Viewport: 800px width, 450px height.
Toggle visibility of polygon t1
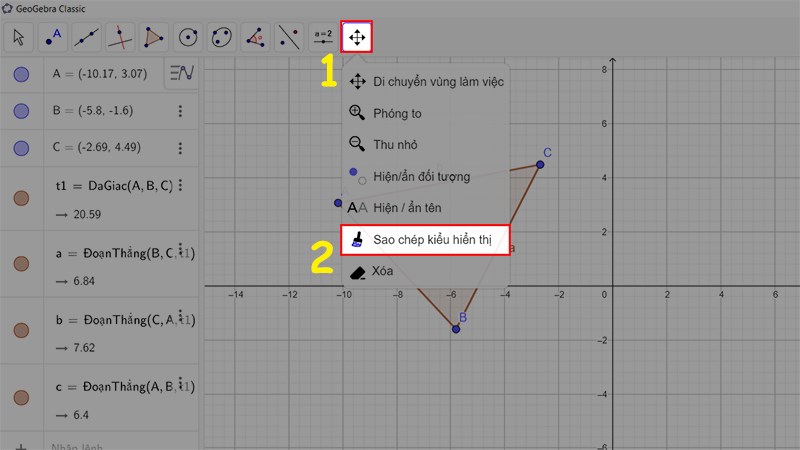(x=21, y=198)
